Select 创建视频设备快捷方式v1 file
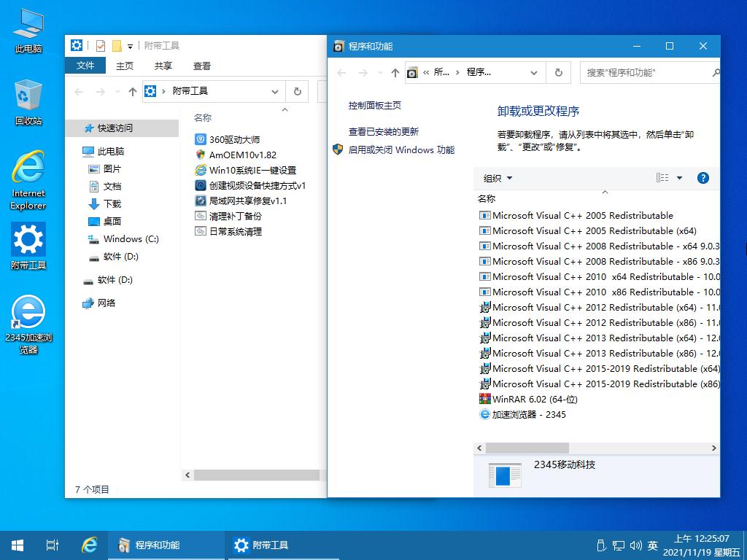 (251, 185)
